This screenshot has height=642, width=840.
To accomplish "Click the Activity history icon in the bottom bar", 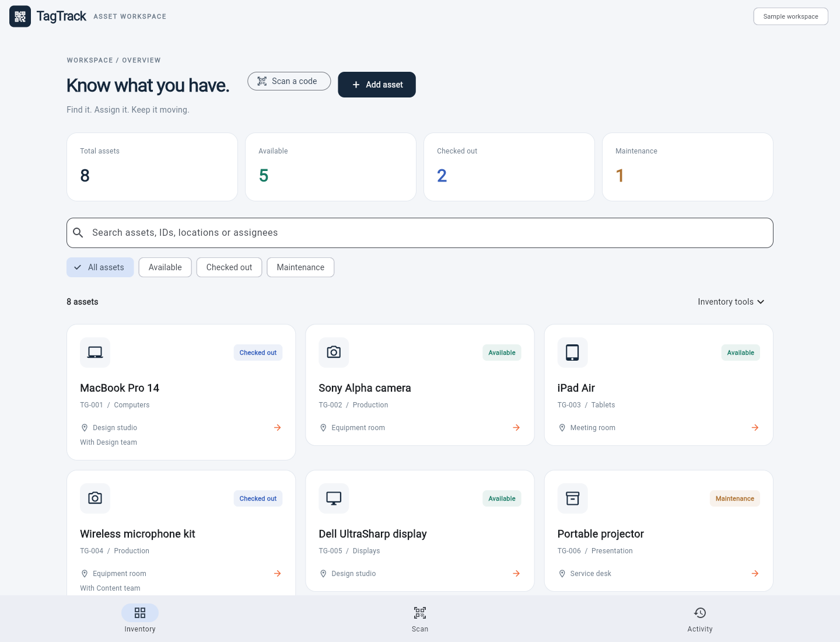I will (700, 613).
